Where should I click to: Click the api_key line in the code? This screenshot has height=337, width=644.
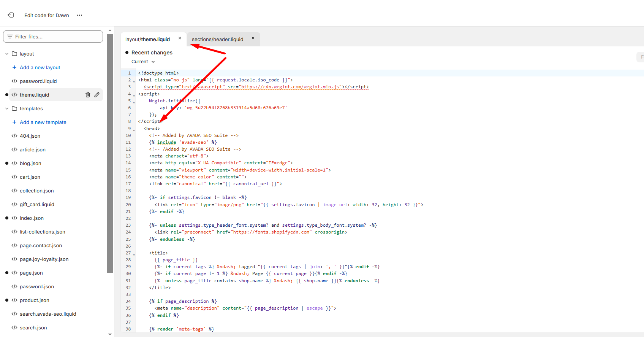click(x=223, y=108)
